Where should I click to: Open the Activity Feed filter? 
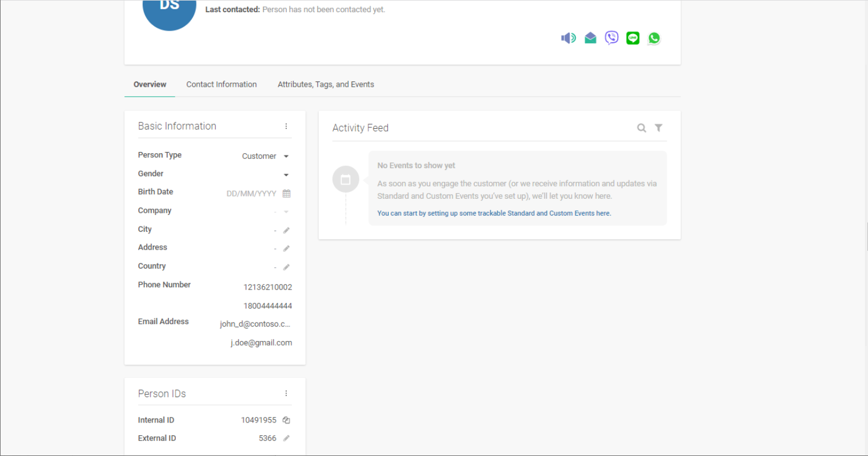coord(659,128)
